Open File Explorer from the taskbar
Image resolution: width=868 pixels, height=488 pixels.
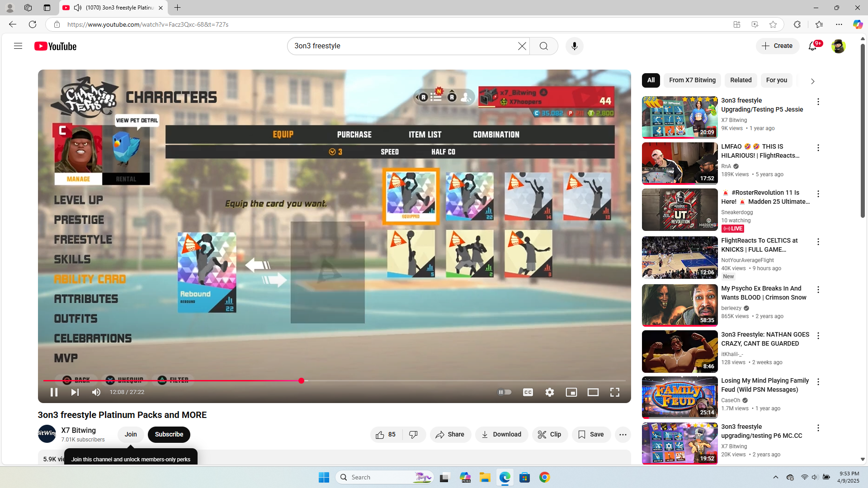click(x=485, y=478)
